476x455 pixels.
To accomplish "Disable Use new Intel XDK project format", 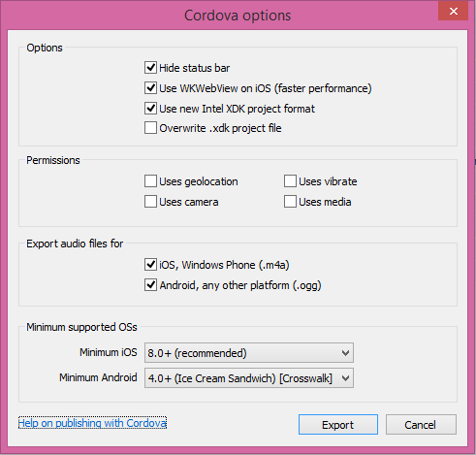I will pyautogui.click(x=150, y=109).
